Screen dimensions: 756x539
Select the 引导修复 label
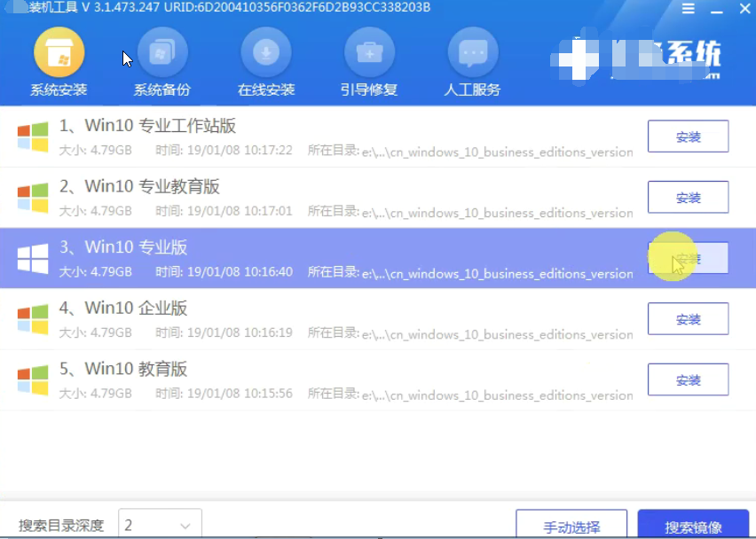(369, 90)
